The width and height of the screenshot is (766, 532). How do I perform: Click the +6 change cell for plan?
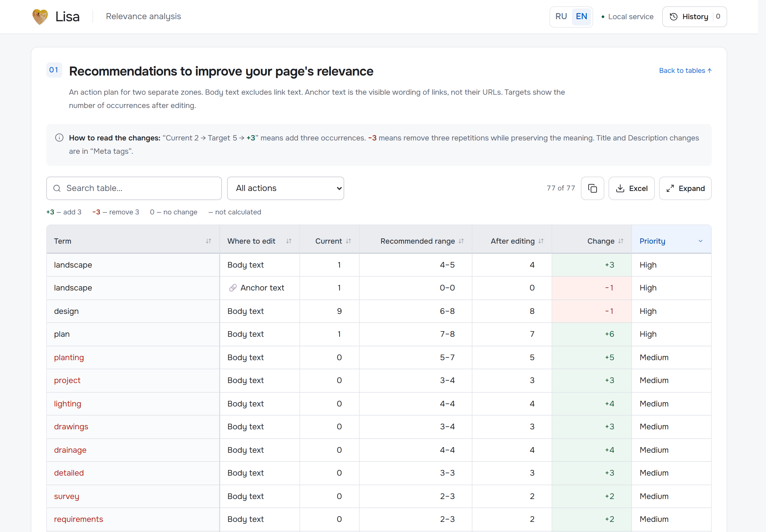click(591, 334)
